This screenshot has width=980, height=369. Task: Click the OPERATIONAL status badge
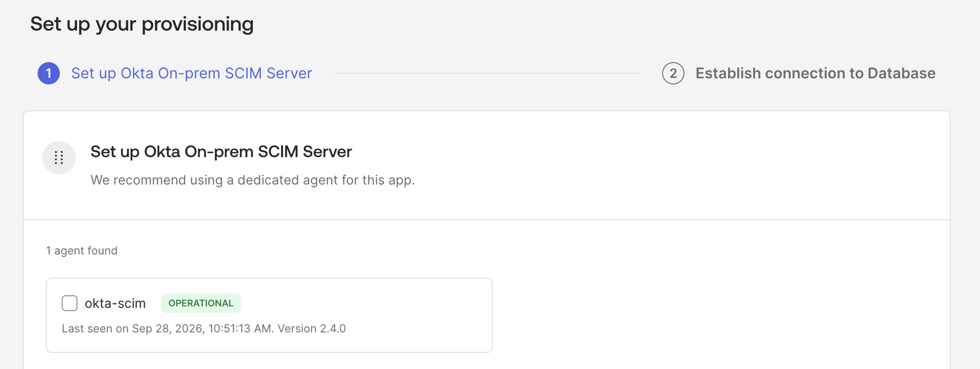coord(201,303)
